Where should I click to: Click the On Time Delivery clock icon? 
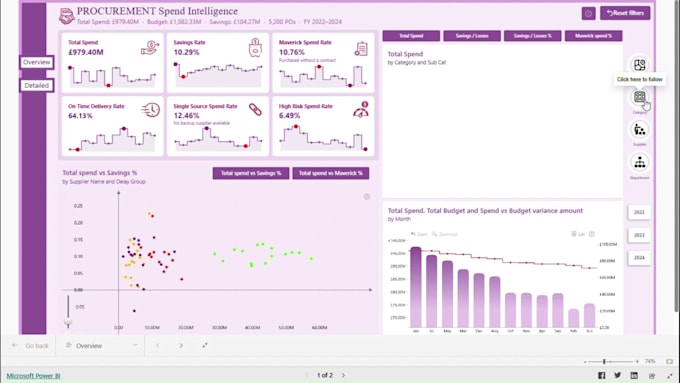(150, 110)
